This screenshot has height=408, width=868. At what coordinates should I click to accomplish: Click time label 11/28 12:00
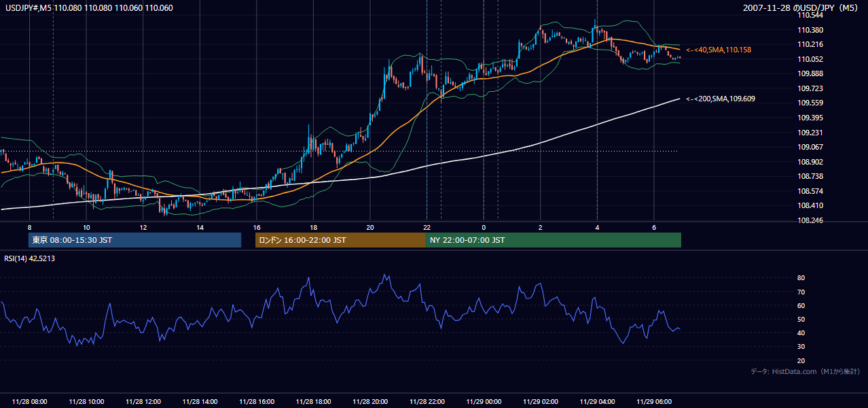tap(143, 402)
